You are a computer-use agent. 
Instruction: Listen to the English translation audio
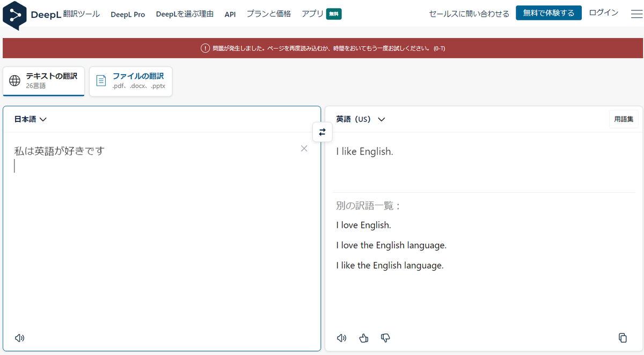coord(341,338)
